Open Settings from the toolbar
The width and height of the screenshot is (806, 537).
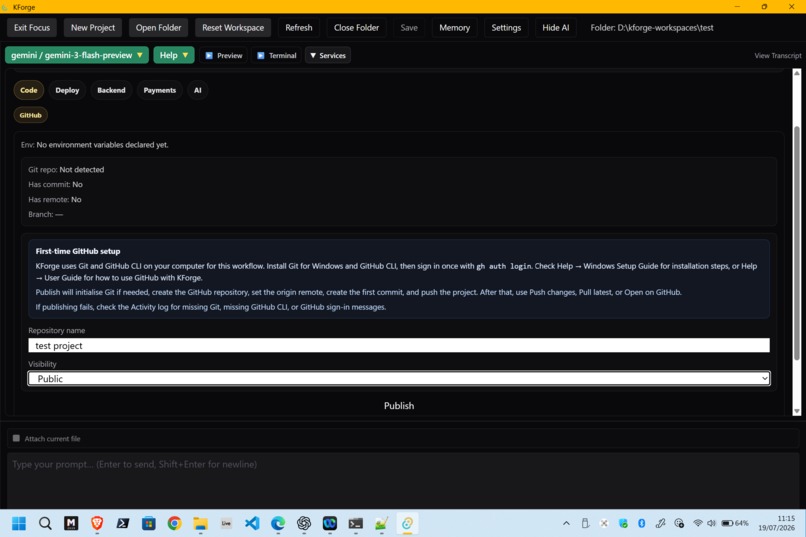point(506,28)
